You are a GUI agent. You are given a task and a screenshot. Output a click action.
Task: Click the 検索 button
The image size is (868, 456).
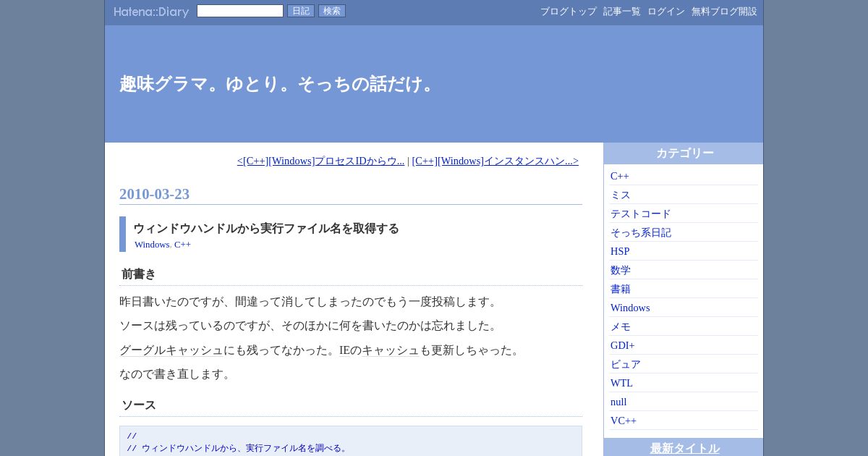pyautogui.click(x=332, y=11)
